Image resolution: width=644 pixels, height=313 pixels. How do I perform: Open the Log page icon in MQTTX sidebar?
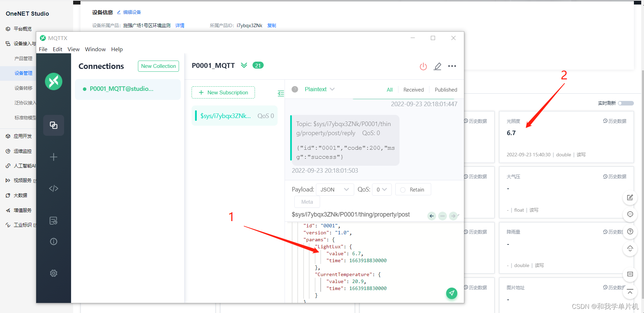(x=54, y=221)
